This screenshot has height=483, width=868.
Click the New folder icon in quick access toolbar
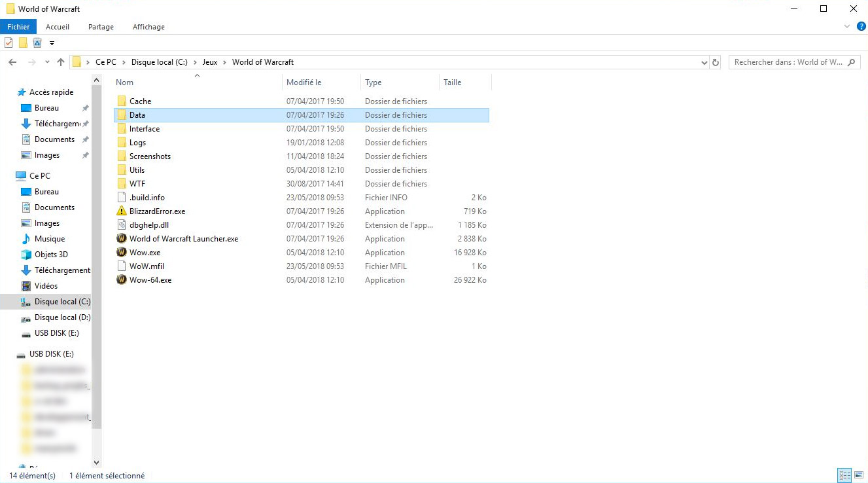(x=23, y=43)
